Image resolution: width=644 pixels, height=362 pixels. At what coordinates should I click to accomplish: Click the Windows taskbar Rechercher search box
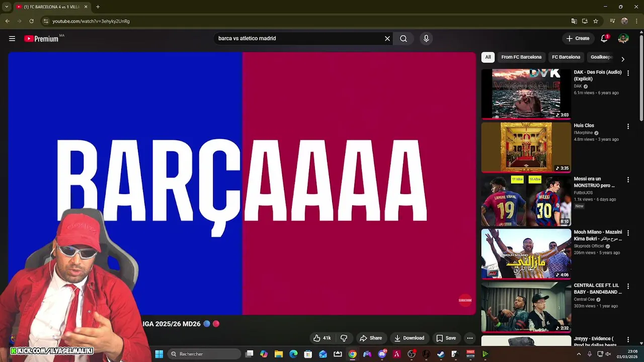[204, 354]
